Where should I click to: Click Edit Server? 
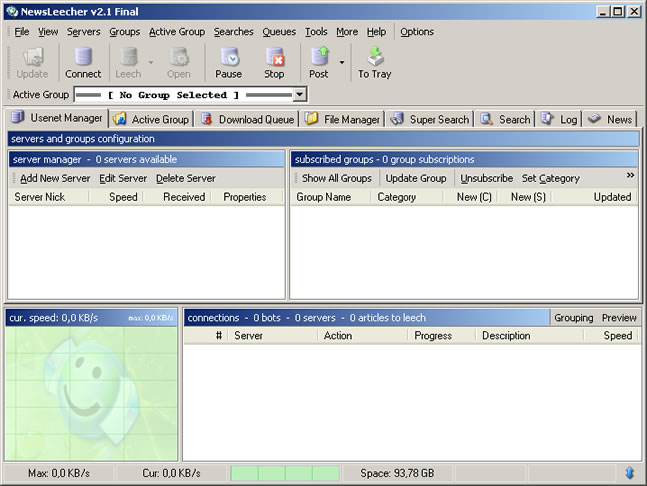pyautogui.click(x=123, y=178)
